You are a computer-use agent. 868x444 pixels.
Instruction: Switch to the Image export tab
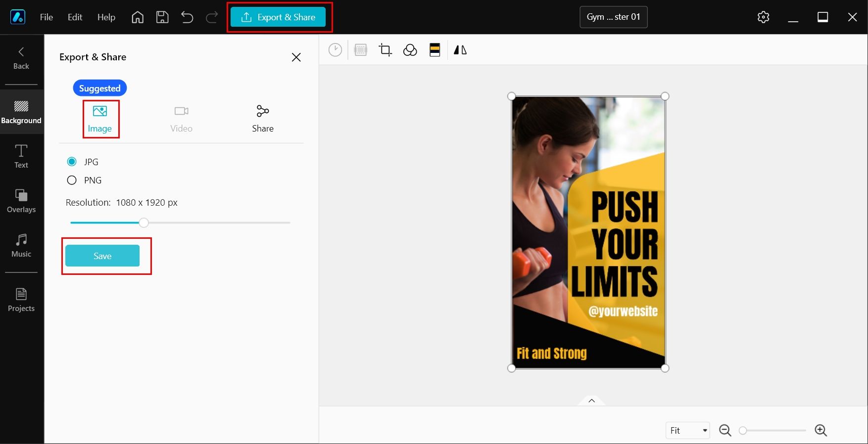tap(100, 119)
